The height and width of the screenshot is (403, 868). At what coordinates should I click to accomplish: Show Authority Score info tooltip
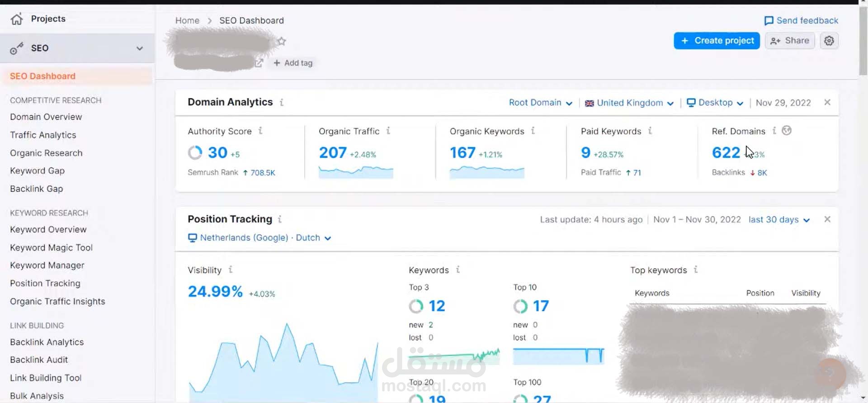pos(260,131)
